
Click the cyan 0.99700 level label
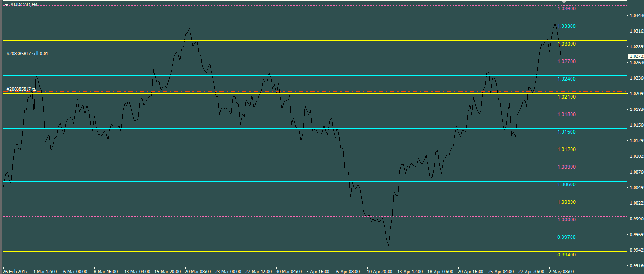click(x=566, y=237)
